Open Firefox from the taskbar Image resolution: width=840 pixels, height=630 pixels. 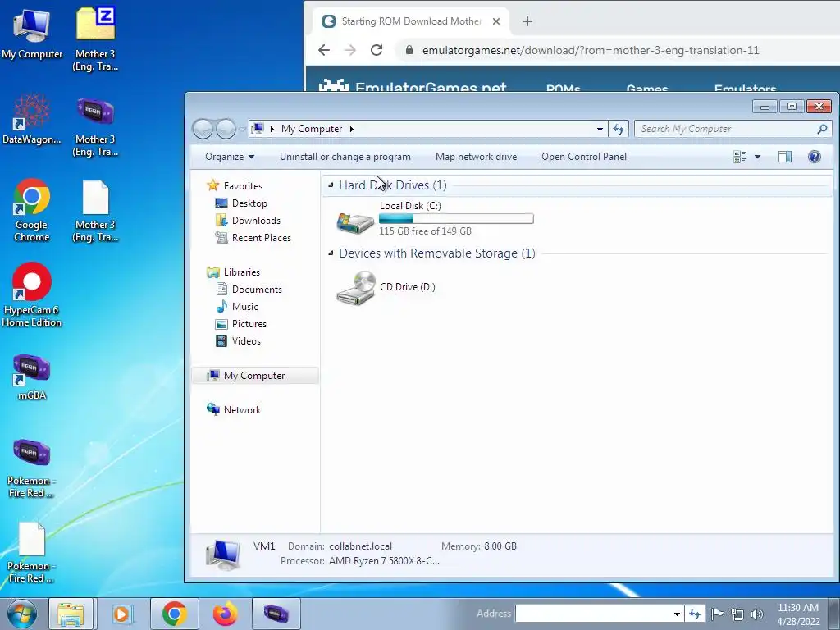pos(225,614)
